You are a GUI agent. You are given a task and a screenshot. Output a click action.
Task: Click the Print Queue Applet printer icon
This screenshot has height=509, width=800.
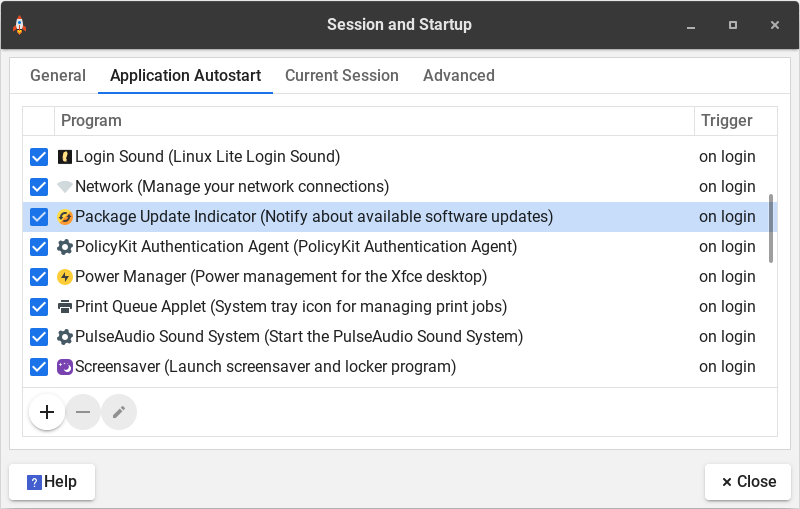click(x=65, y=307)
